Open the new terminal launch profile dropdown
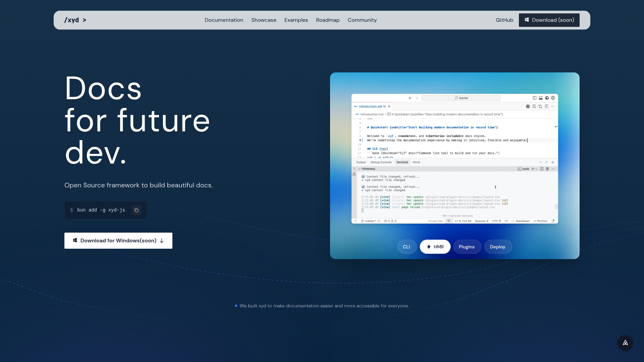Image resolution: width=644 pixels, height=362 pixels. pyautogui.click(x=537, y=169)
